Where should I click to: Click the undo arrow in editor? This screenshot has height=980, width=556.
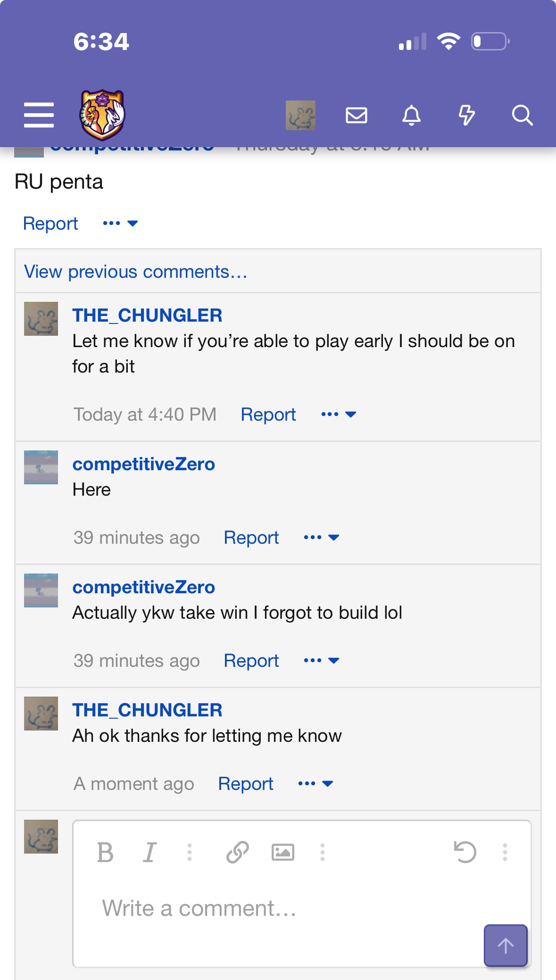tap(465, 852)
